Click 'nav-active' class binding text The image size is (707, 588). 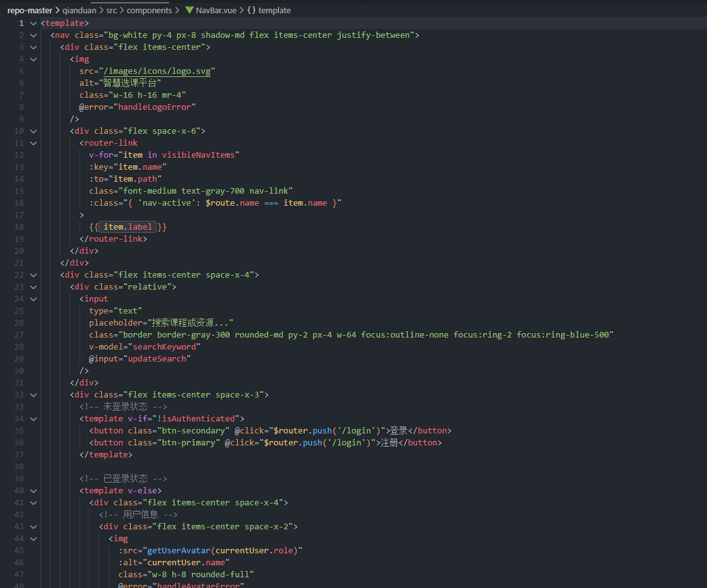(167, 203)
